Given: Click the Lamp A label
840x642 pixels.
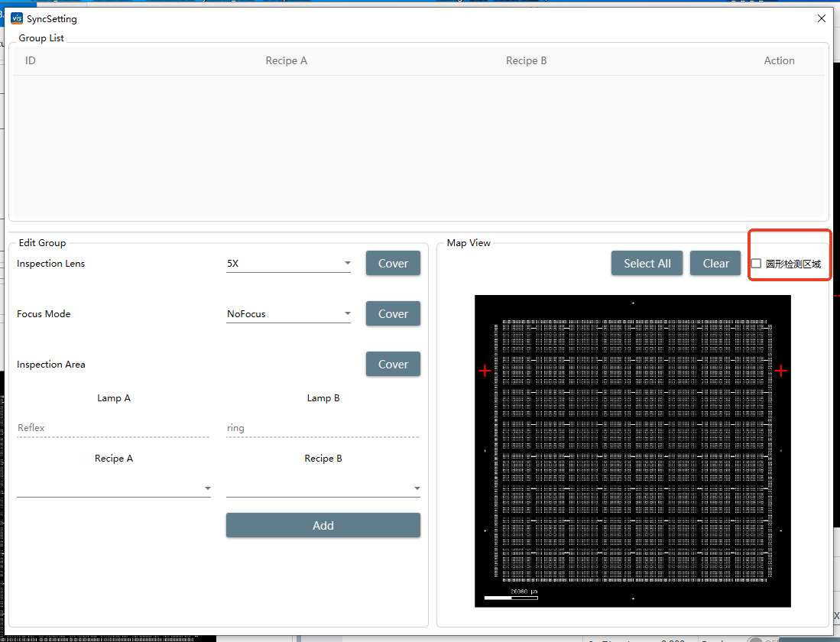Looking at the screenshot, I should [x=114, y=397].
